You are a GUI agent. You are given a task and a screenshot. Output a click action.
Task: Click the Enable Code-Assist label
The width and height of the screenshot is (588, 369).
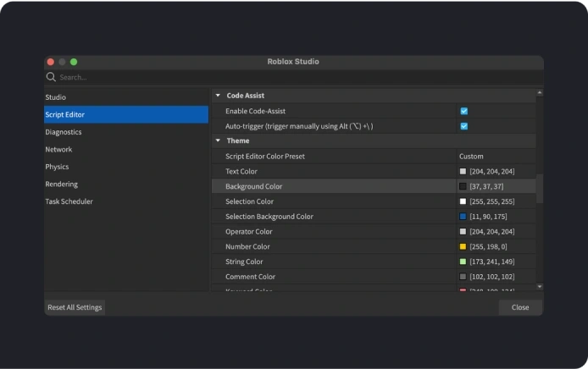pos(255,111)
